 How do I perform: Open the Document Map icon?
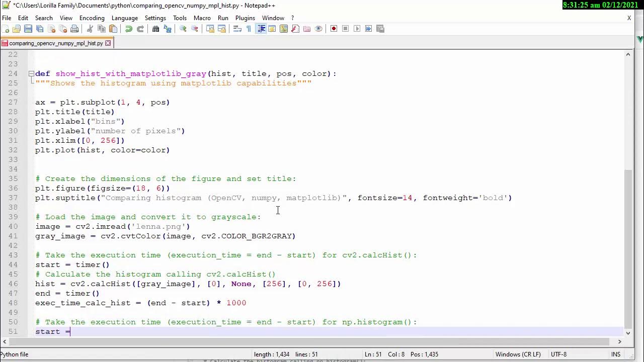[284, 29]
